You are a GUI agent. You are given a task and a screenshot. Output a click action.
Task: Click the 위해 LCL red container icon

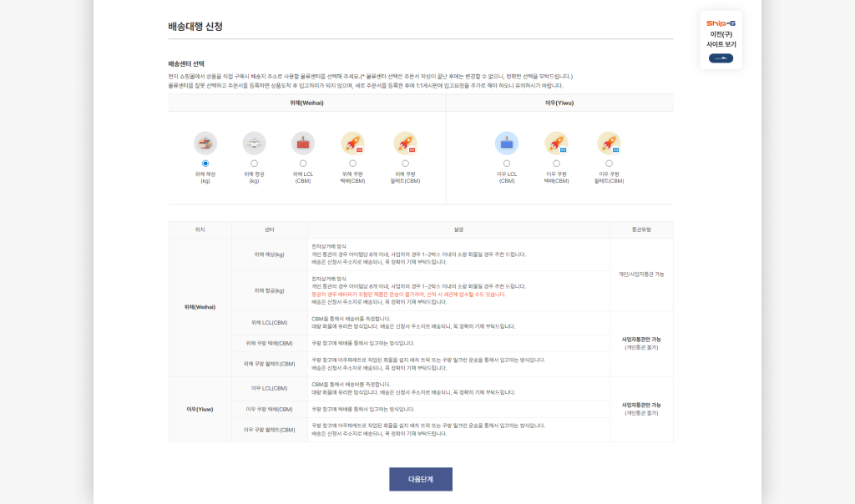pos(303,143)
